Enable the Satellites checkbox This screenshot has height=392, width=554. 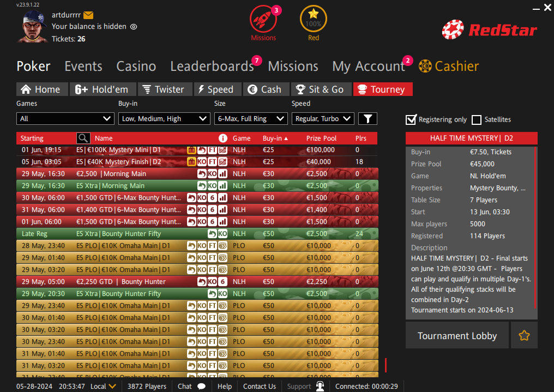(x=476, y=120)
